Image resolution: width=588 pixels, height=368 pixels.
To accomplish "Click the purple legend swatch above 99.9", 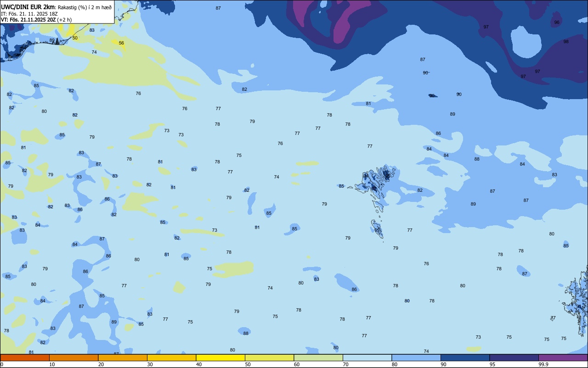I will click(x=563, y=357).
